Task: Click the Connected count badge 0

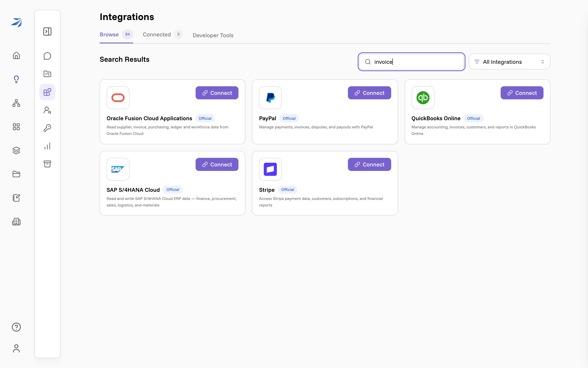Action: pos(178,34)
